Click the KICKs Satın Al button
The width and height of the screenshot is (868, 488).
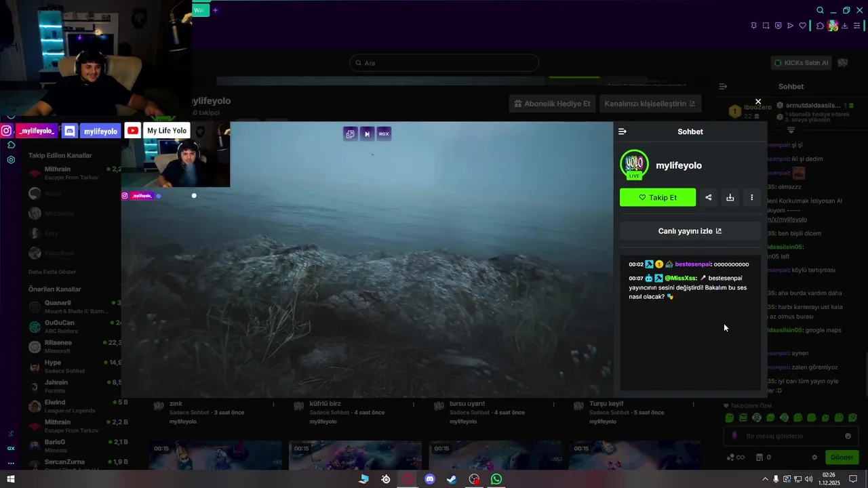point(801,63)
